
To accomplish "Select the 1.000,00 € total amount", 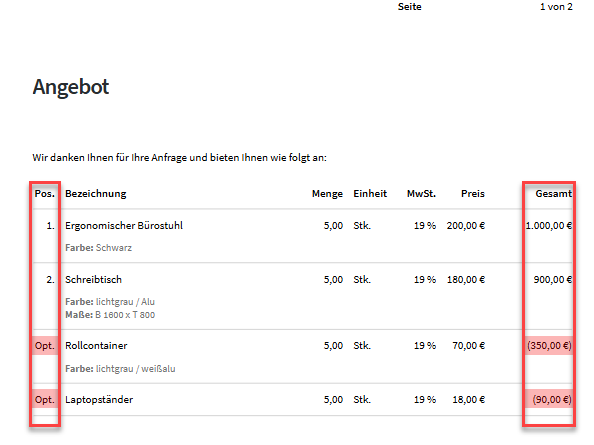I will [x=549, y=226].
